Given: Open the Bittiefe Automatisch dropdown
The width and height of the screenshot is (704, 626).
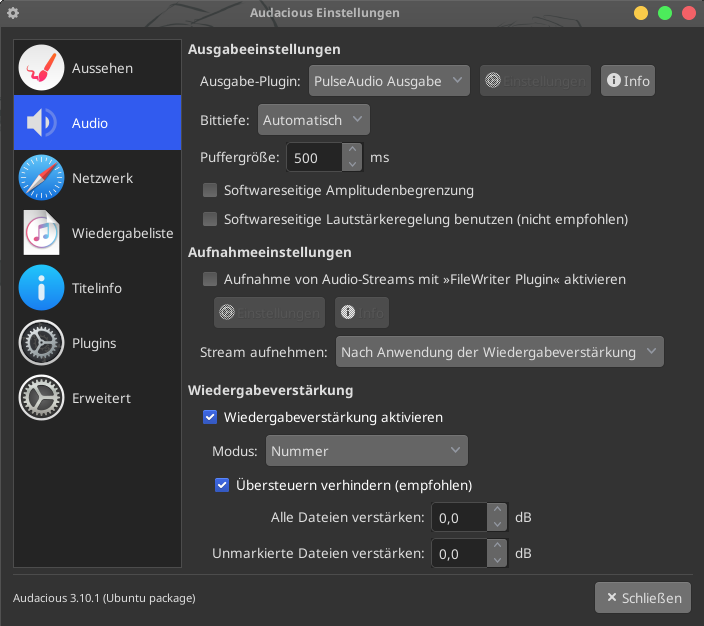Looking at the screenshot, I should (x=314, y=120).
